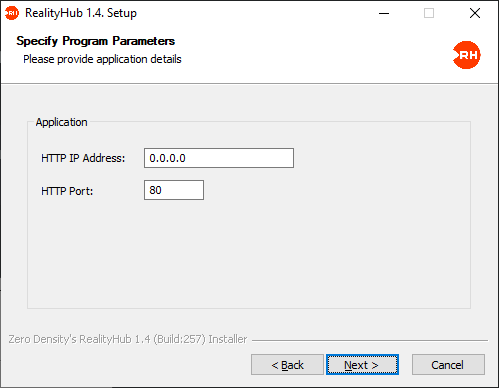Click the separator line beside the installer branding text
This screenshot has width=499, height=388.
pos(370,340)
